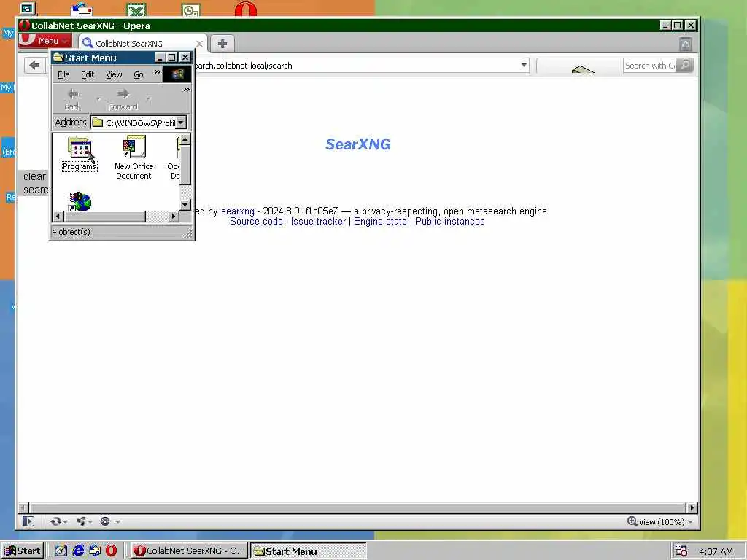The image size is (747, 560).
Task: Click the 4:07 AM clock in the tray
Action: [716, 551]
